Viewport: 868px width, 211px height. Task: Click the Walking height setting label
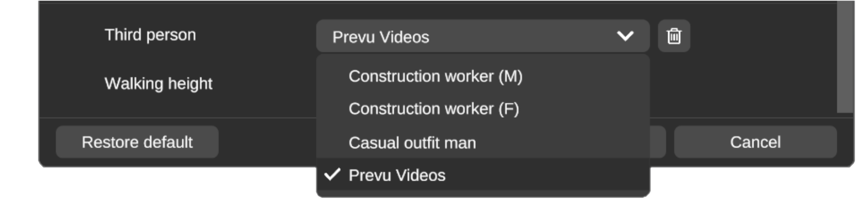158,84
